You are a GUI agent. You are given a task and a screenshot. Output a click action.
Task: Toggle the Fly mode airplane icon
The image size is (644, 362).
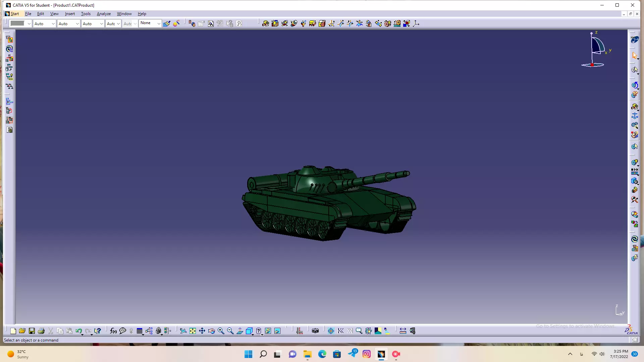183,331
